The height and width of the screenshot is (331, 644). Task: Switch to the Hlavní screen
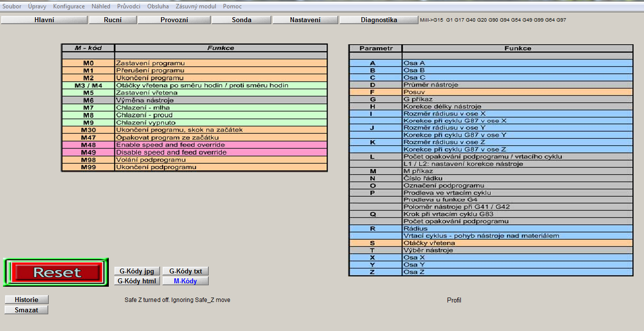44,20
